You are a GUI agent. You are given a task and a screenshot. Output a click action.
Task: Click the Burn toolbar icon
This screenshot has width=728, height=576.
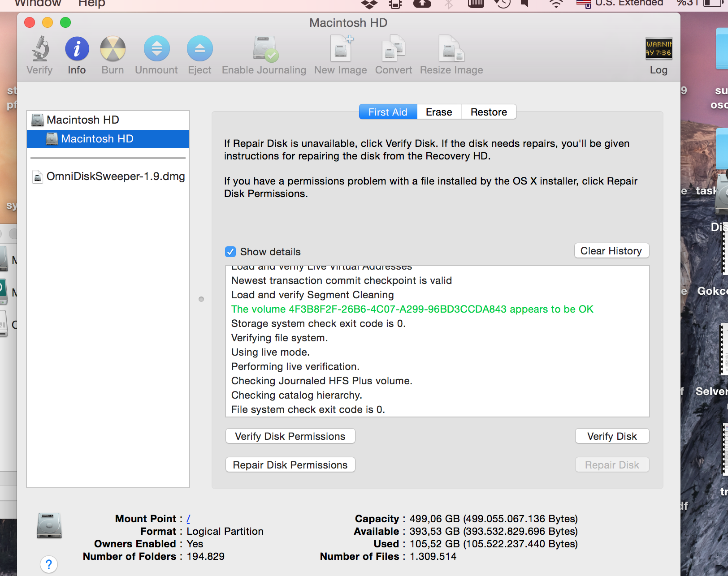[113, 49]
